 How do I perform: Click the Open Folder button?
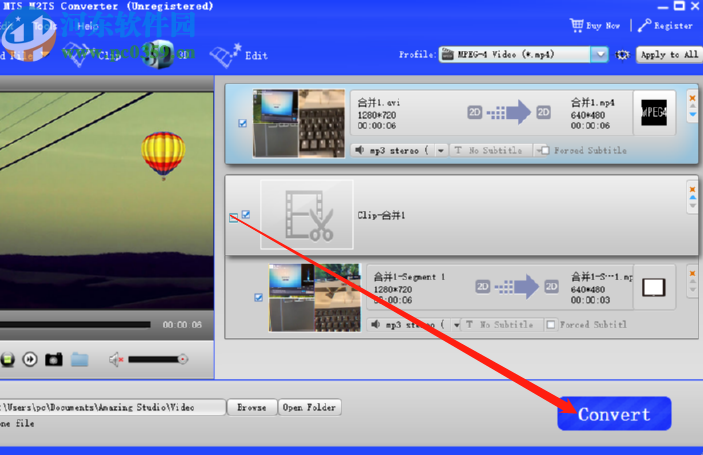(309, 407)
